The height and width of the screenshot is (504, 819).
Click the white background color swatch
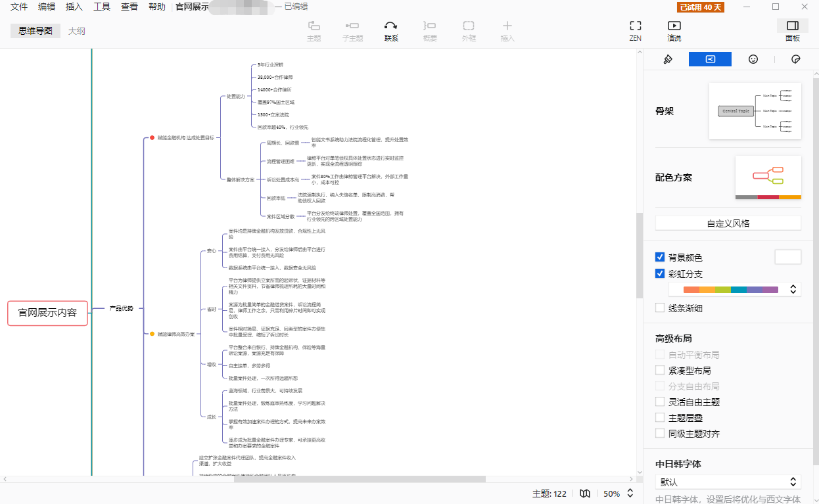point(787,258)
